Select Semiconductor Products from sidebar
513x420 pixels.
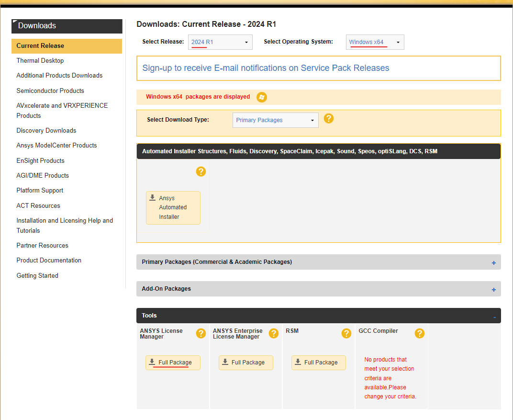coord(50,91)
